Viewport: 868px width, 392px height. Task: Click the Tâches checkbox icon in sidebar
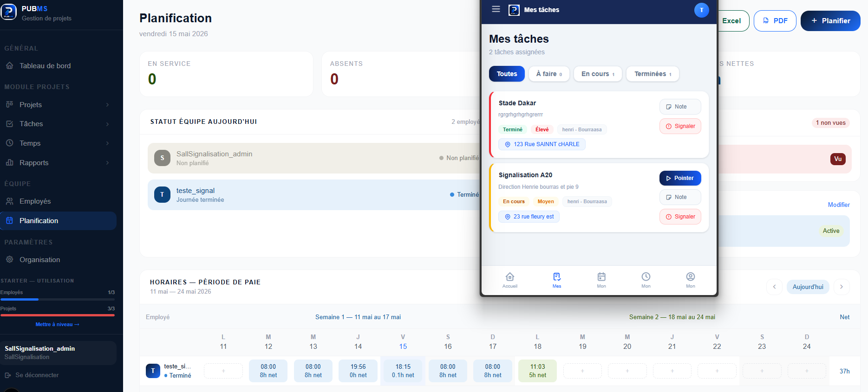[x=9, y=124]
